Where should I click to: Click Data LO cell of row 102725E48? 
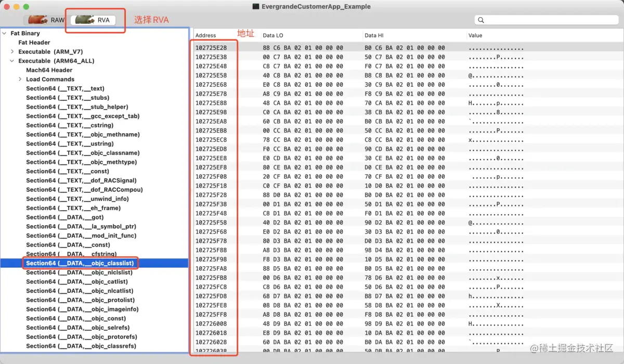coord(303,67)
